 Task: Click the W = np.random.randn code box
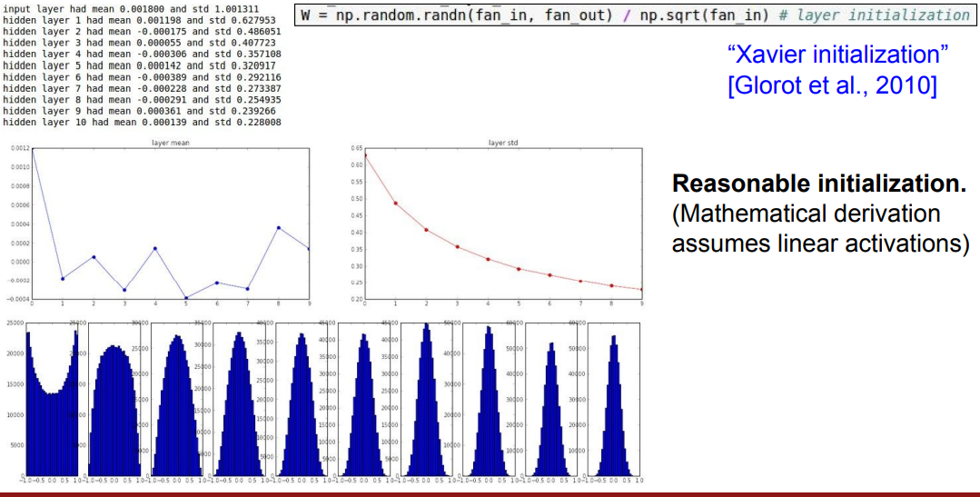pyautogui.click(x=635, y=15)
